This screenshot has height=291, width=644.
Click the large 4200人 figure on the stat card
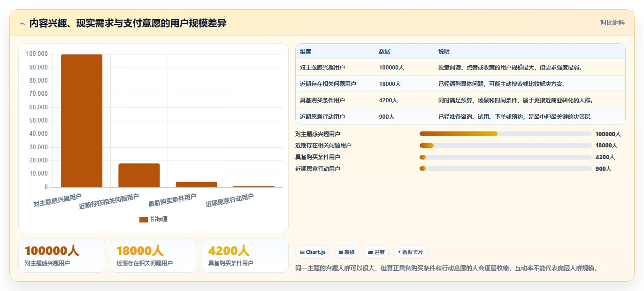point(229,251)
